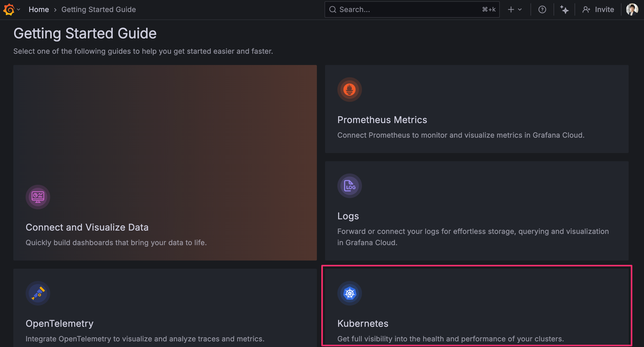Viewport: 644px width, 347px height.
Task: Click the Invite button
Action: (x=598, y=9)
